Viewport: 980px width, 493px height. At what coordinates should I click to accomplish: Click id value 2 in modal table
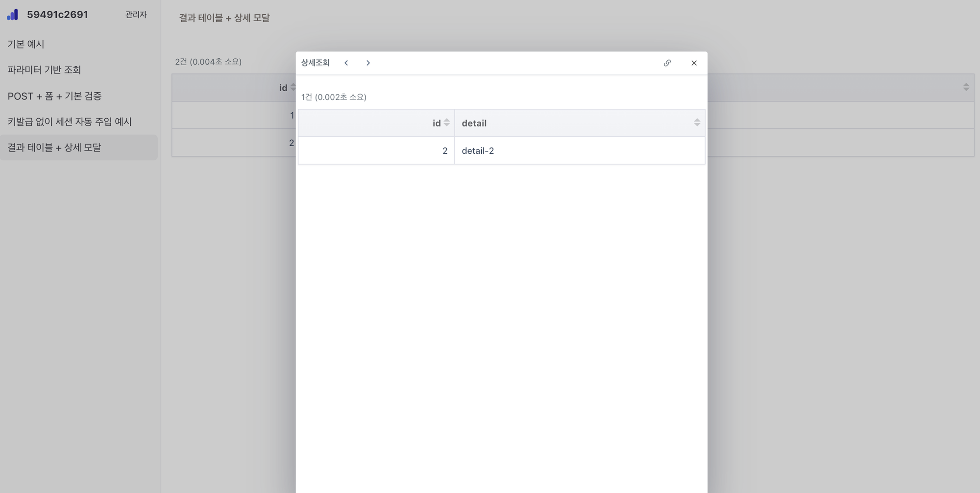click(444, 151)
